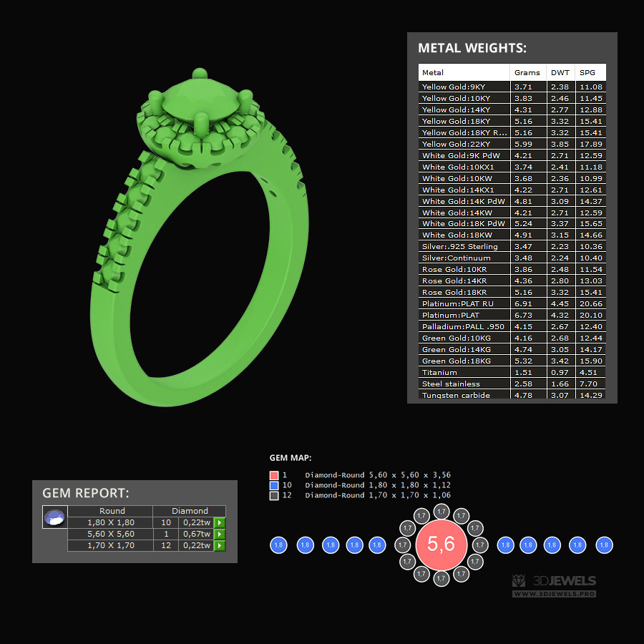
Task: Click the 6.91 grams value for Platinum:PLAT RU
Action: (x=523, y=303)
